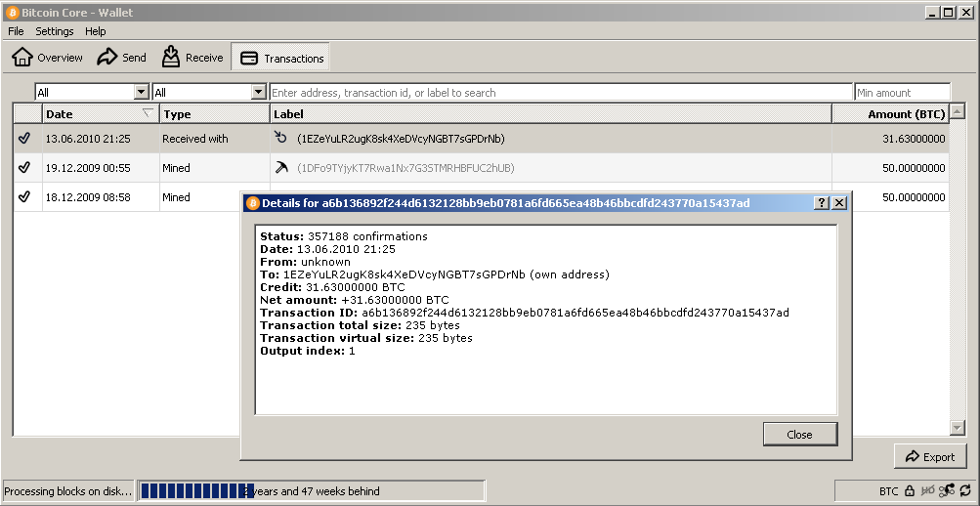The width and height of the screenshot is (980, 506).
Task: Click the Send arrow icon
Action: coord(107,57)
